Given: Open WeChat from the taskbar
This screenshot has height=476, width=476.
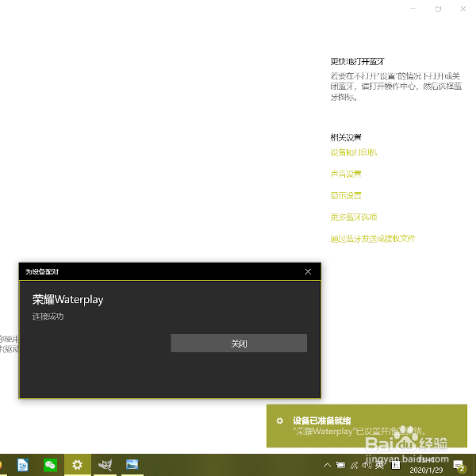Looking at the screenshot, I should tap(50, 464).
